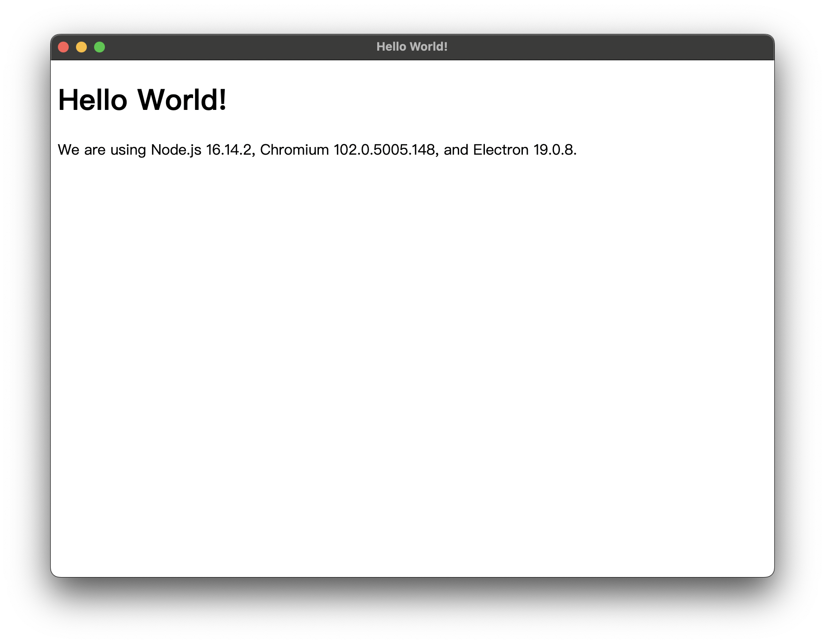825x644 pixels.
Task: Click the Hello World! title bar text
Action: click(x=412, y=46)
